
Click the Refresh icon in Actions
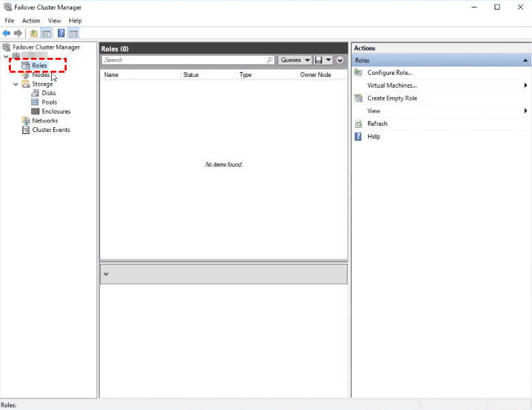tap(359, 124)
